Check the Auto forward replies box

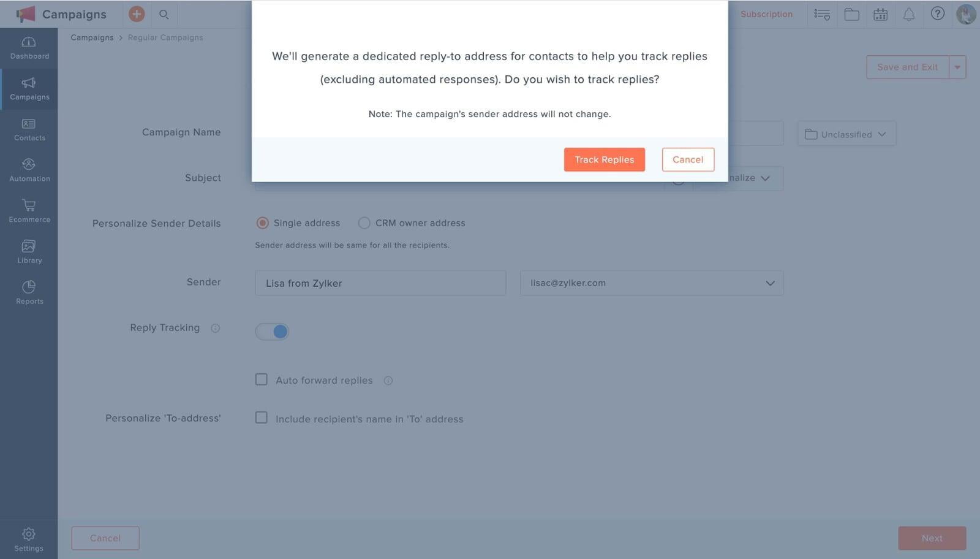click(x=262, y=379)
